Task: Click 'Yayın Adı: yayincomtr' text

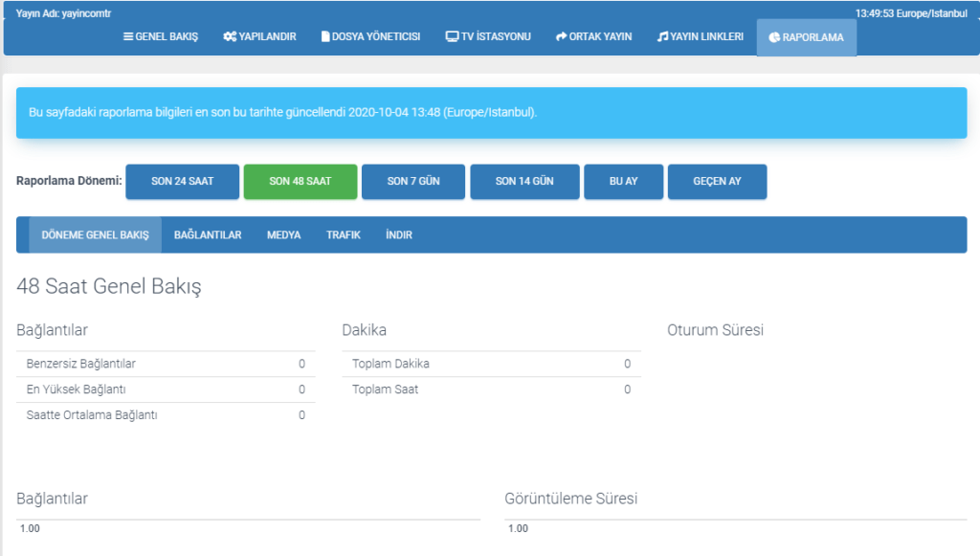Action: 63,13
